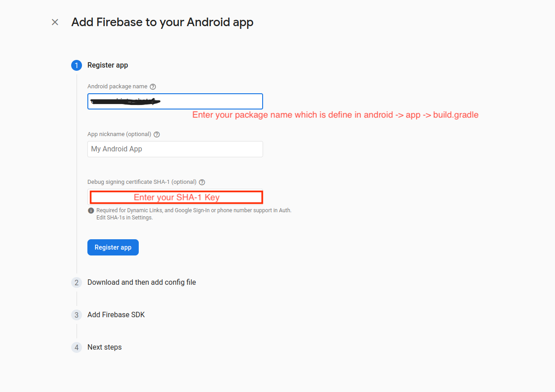Click the step 3 number circle
Image resolution: width=555 pixels, height=392 pixels.
pyautogui.click(x=77, y=315)
